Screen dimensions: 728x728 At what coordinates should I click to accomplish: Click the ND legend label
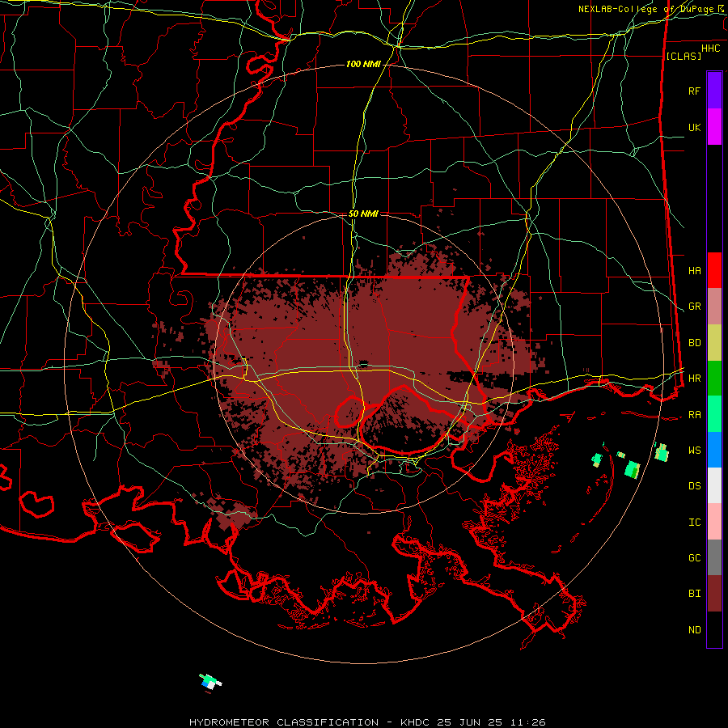[x=694, y=630]
